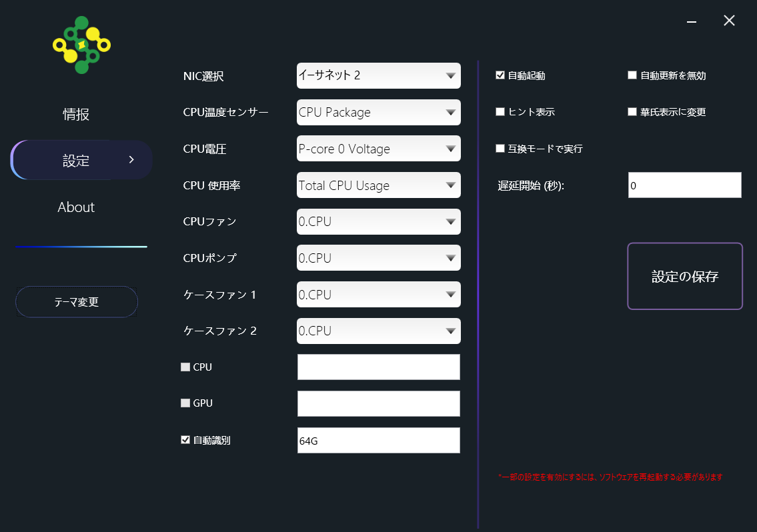Check the GPU checkbox
Screen dimensions: 757x532
click(x=185, y=403)
